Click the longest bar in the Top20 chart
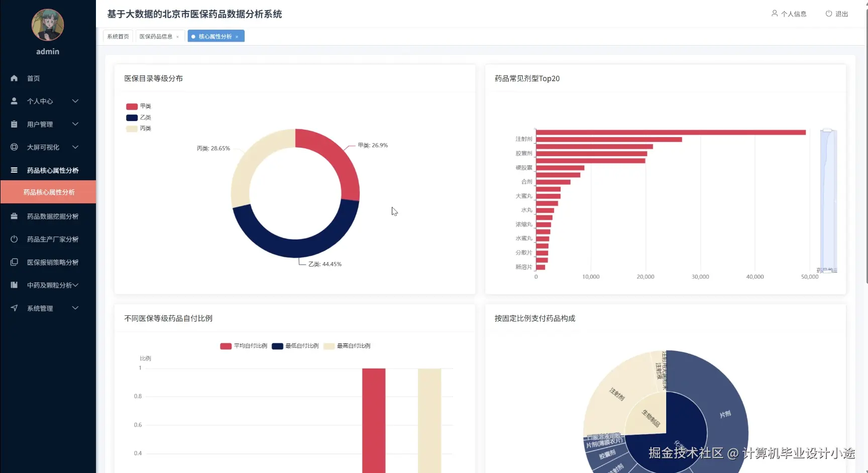 (x=671, y=133)
